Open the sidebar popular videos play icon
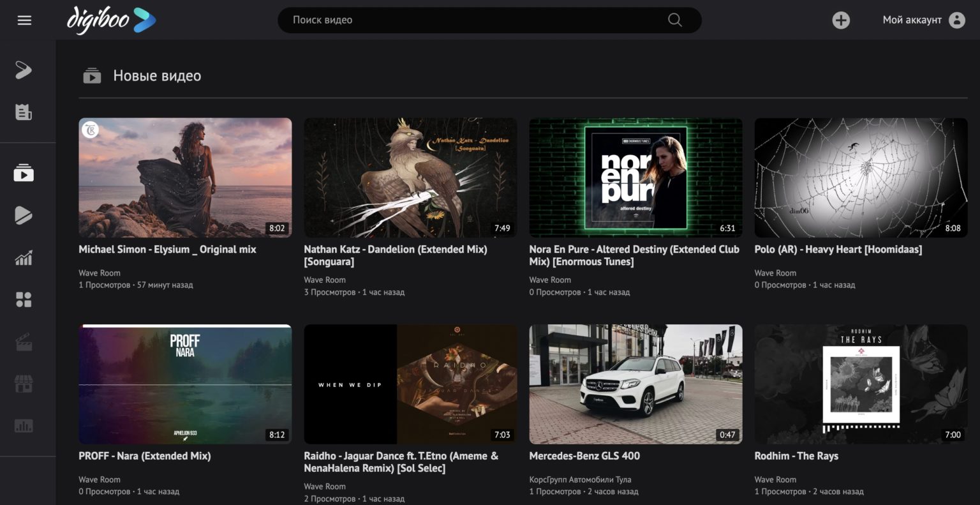 24,215
